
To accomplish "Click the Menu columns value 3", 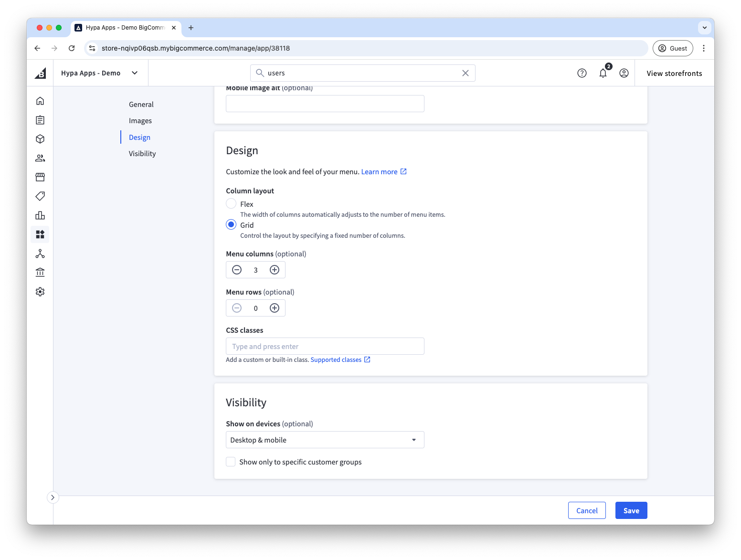I will click(x=255, y=270).
